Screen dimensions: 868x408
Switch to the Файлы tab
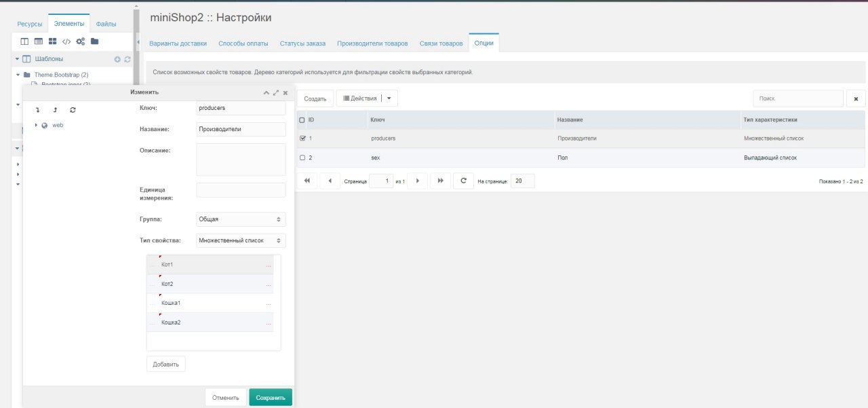click(106, 24)
